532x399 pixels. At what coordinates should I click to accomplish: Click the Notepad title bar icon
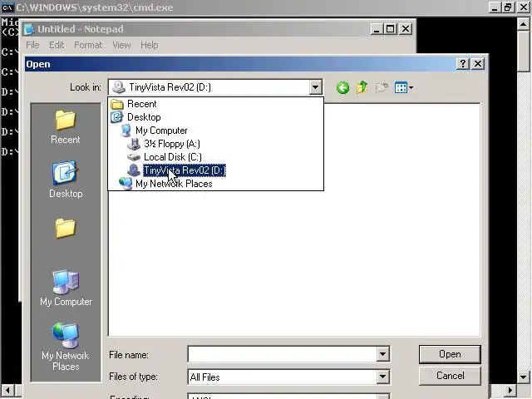tap(29, 29)
